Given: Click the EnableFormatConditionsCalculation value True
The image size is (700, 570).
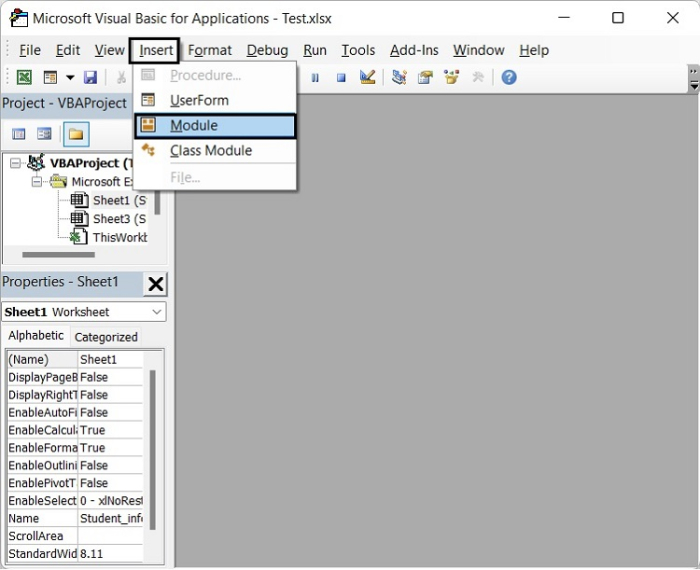Looking at the screenshot, I should click(x=110, y=448).
